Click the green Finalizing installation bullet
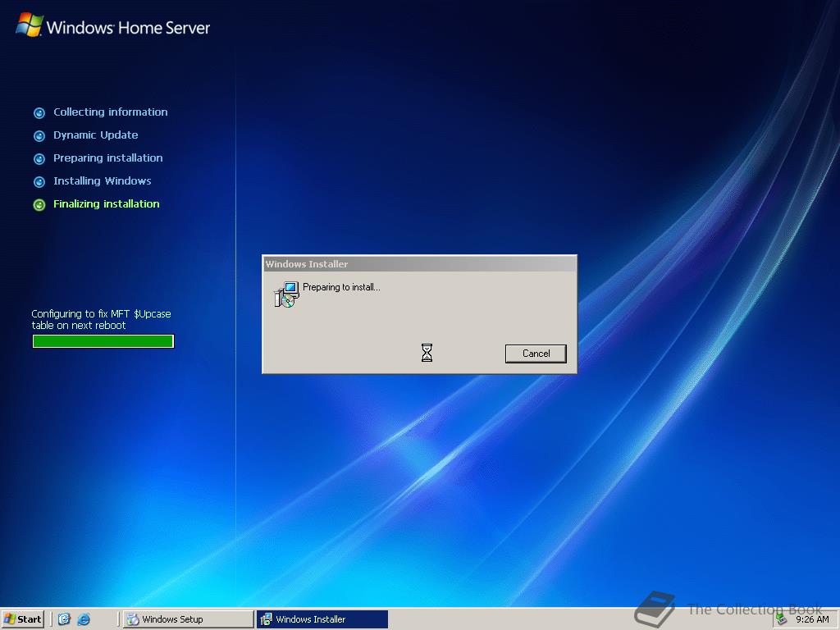The height and width of the screenshot is (630, 840). pyautogui.click(x=39, y=205)
